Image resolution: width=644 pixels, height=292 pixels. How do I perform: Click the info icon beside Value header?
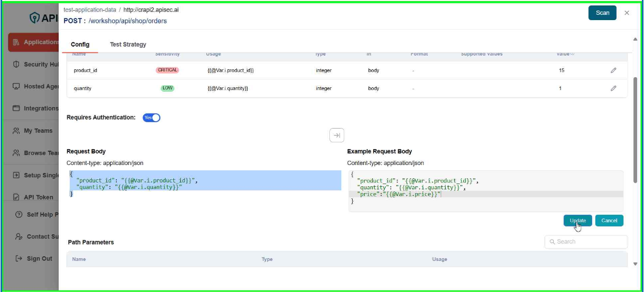pyautogui.click(x=573, y=54)
